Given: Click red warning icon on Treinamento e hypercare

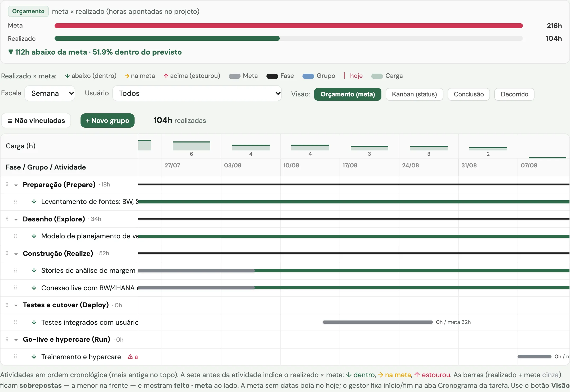Looking at the screenshot, I should coord(130,357).
